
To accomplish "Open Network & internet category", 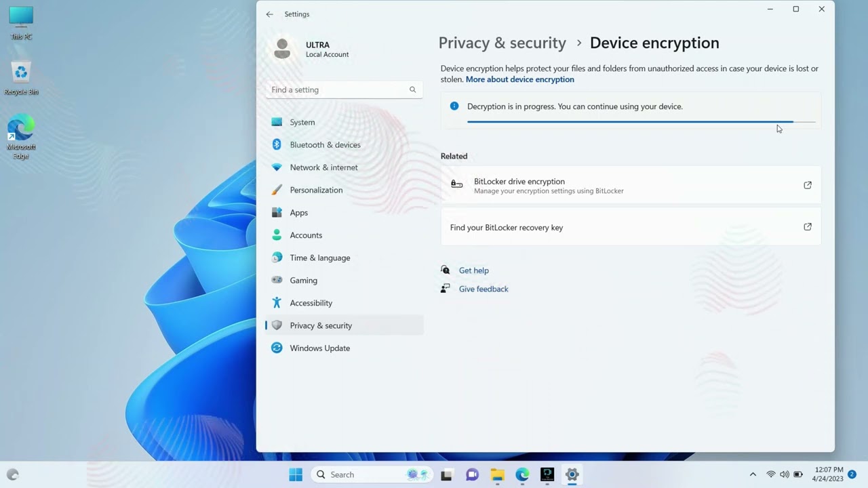I will point(344,167).
